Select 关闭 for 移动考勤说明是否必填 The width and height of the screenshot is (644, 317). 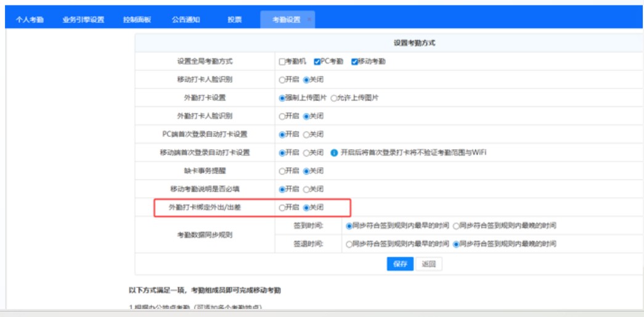tap(306, 189)
